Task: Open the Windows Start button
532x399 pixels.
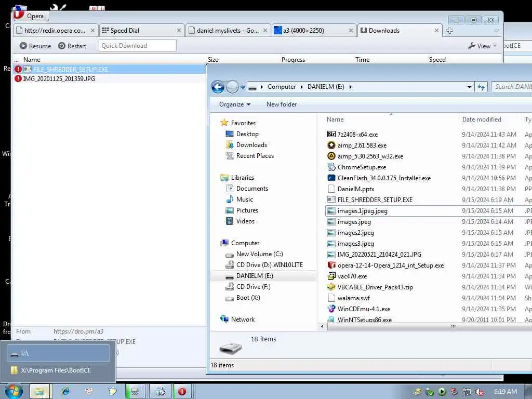Action: click(14, 391)
